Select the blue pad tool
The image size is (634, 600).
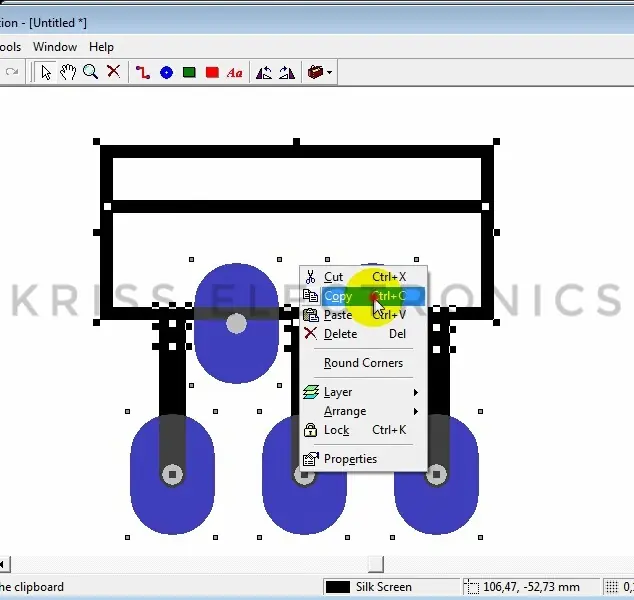coord(166,73)
